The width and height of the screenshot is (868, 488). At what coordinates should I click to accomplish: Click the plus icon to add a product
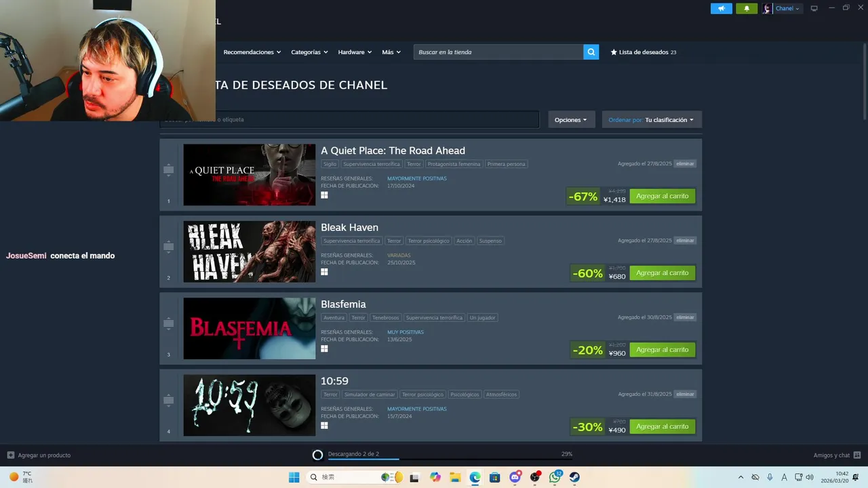[x=10, y=455]
